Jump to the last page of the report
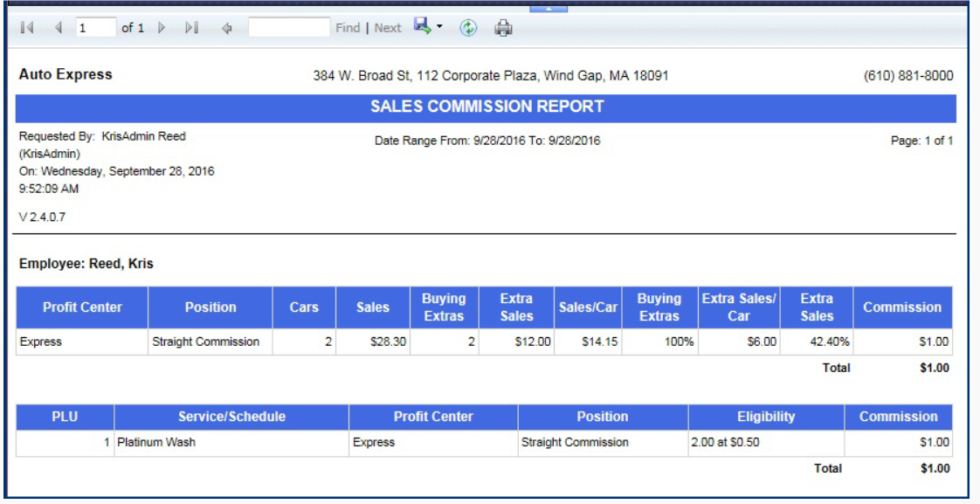This screenshot has height=504, width=980. click(x=191, y=28)
